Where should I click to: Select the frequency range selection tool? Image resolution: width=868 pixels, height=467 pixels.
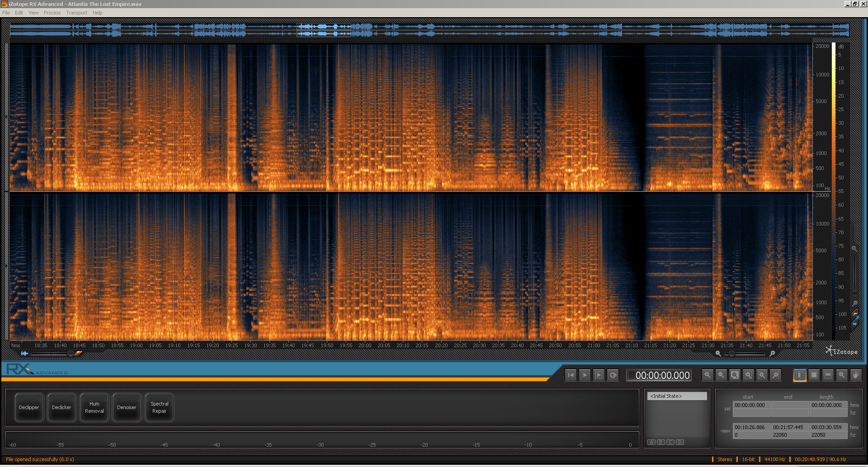click(x=828, y=375)
